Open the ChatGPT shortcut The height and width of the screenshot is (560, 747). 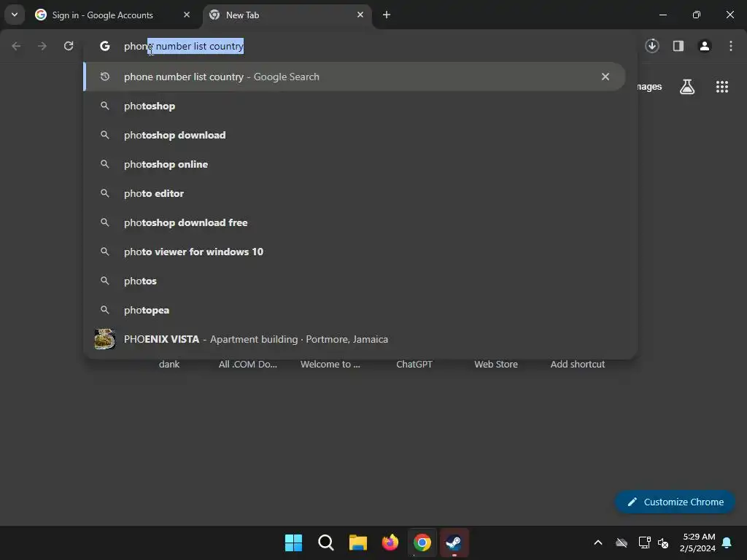pyautogui.click(x=414, y=365)
